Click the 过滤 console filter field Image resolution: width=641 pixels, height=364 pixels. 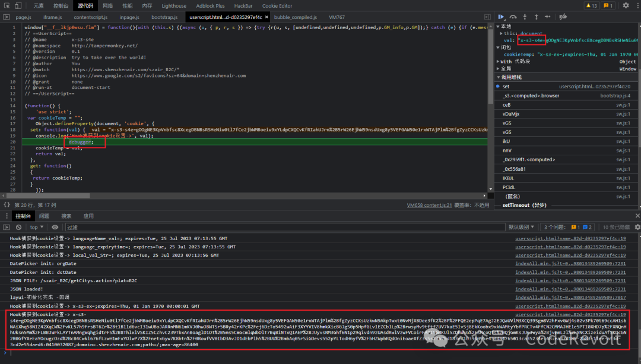point(285,227)
